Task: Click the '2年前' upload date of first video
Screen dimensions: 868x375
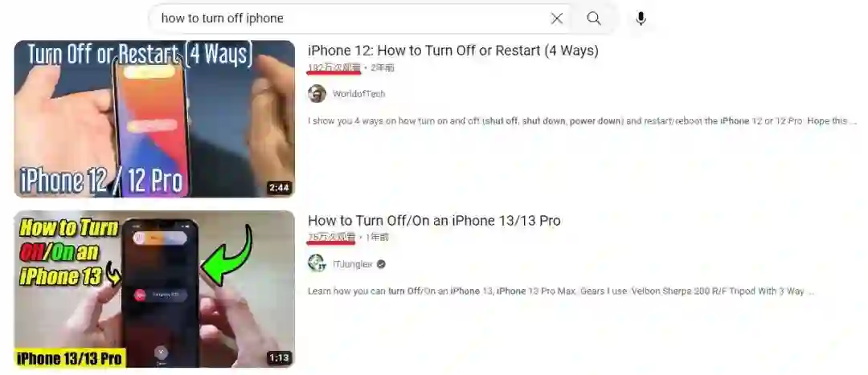Action: pos(383,67)
